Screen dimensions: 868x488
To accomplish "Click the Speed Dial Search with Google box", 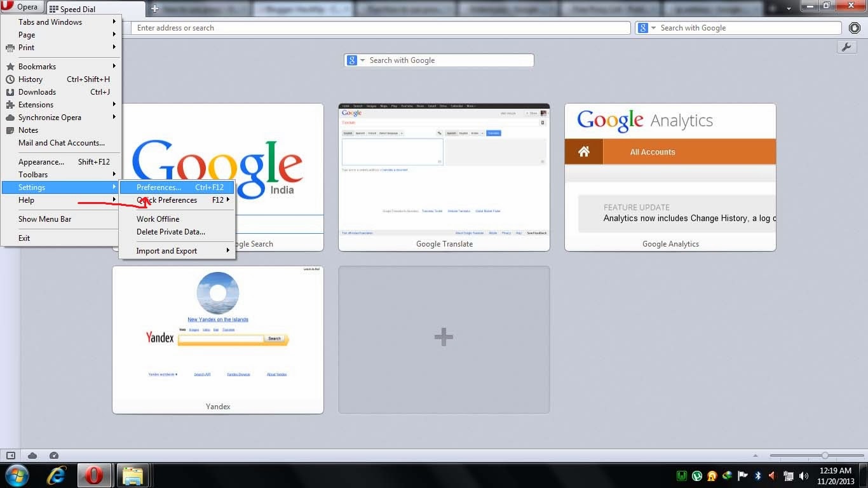I will click(439, 60).
